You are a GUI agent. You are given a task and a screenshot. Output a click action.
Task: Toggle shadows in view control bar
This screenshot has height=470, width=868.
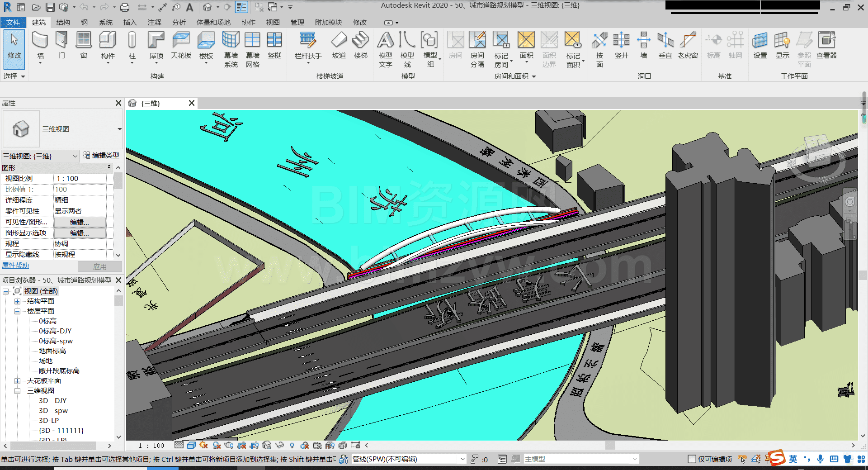216,446
